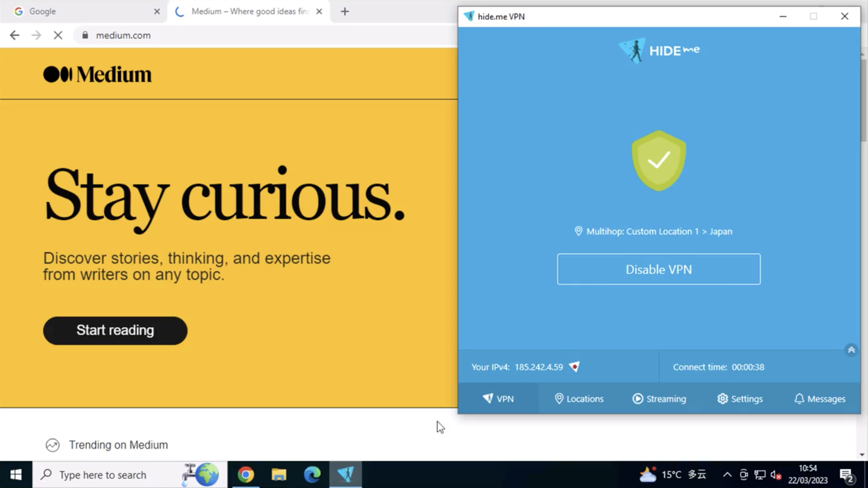Click the browser page vertical scrollbar

point(863,101)
